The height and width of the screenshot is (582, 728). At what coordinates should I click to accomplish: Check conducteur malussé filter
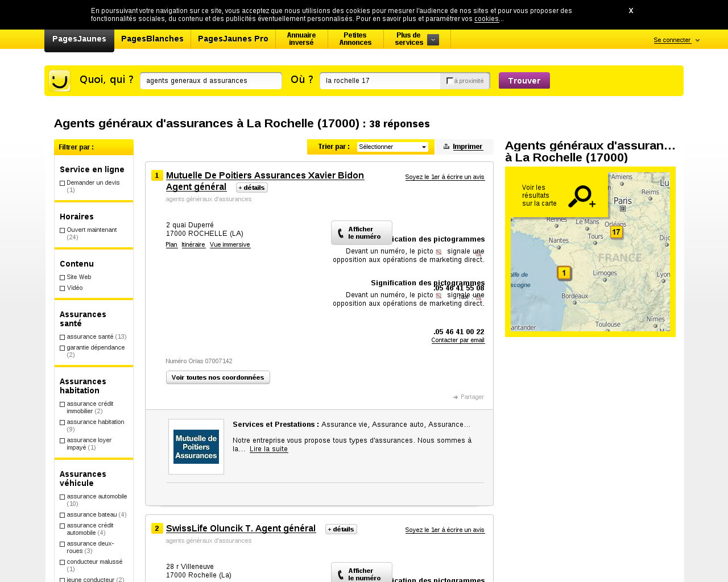pos(63,563)
